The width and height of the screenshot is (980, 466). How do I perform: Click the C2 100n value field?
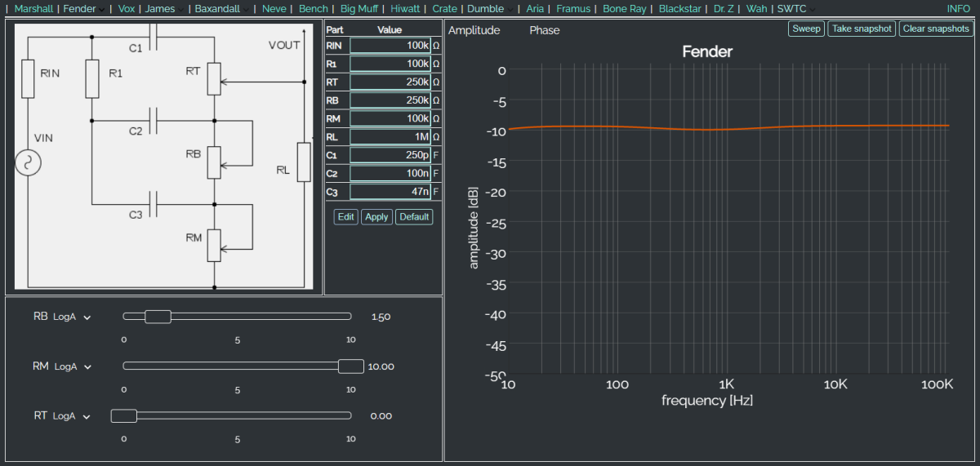[x=390, y=174]
